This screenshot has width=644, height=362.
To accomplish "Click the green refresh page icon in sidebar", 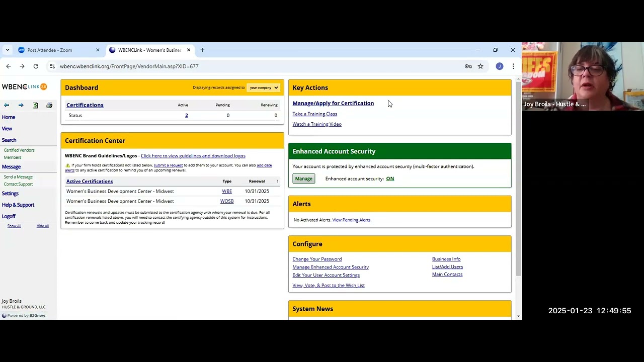I will 35,105.
